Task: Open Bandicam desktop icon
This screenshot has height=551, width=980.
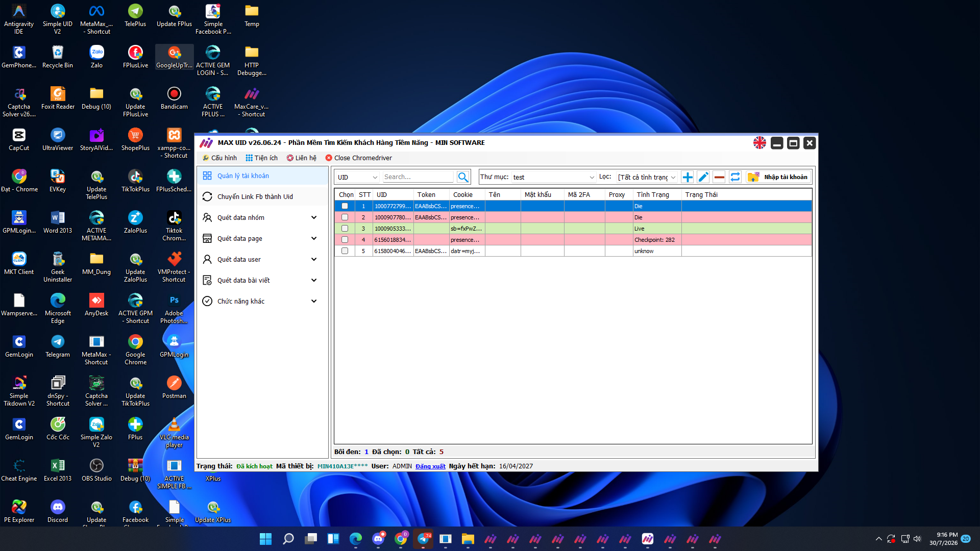Action: pos(174,98)
